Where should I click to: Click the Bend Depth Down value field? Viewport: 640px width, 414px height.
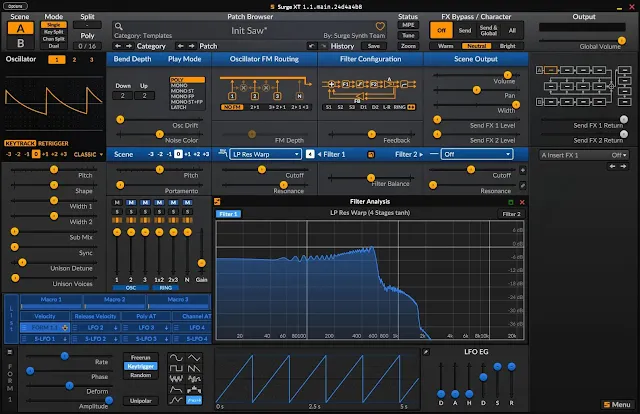pos(123,96)
